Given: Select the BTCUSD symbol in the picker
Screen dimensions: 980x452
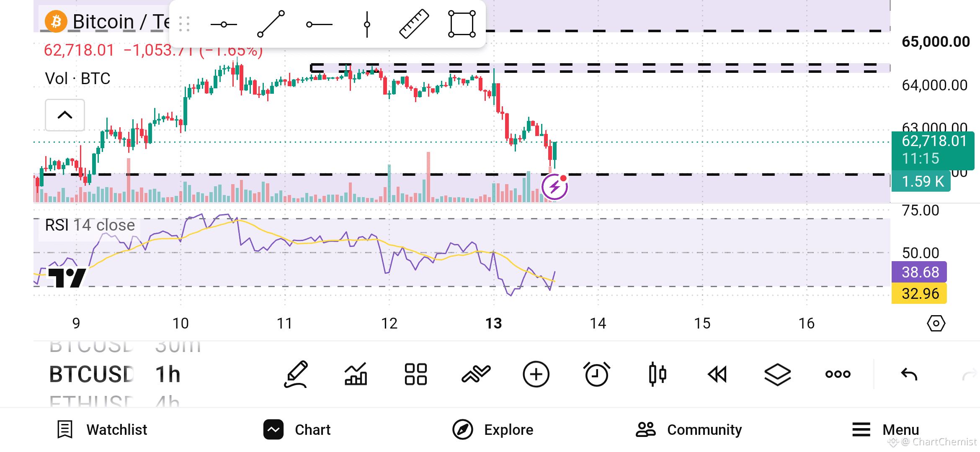Looking at the screenshot, I should pyautogui.click(x=92, y=374).
